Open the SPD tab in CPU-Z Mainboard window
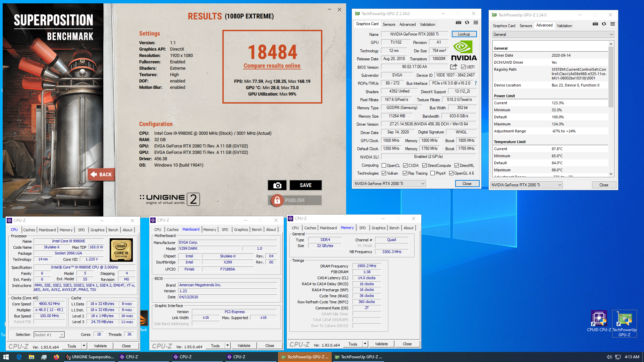 (225, 230)
